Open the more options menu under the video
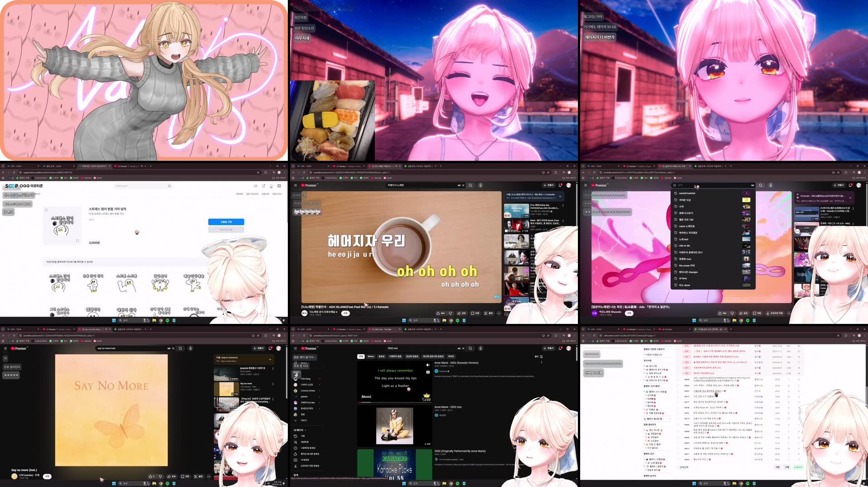 tap(499, 313)
